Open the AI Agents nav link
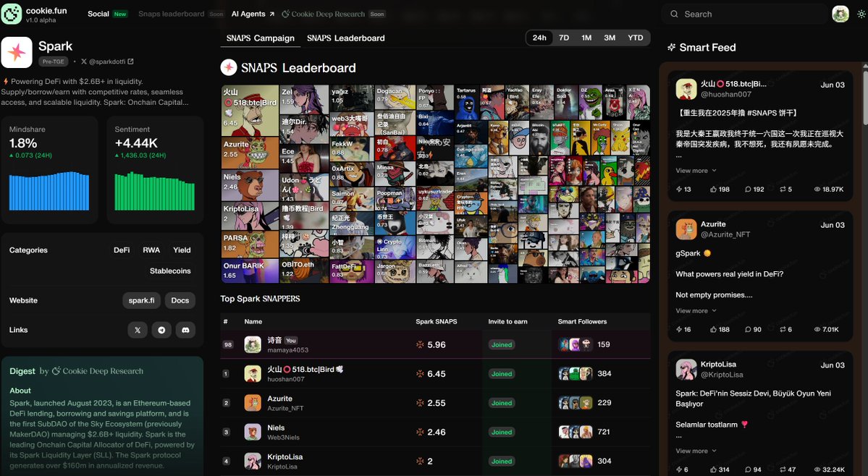Image resolution: width=868 pixels, height=476 pixels. point(253,14)
